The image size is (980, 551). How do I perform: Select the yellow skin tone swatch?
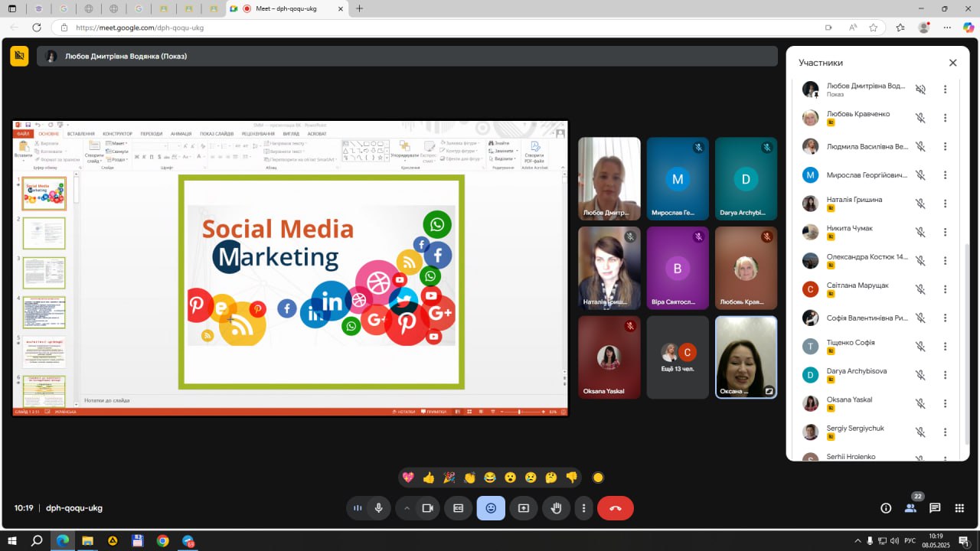click(x=598, y=478)
